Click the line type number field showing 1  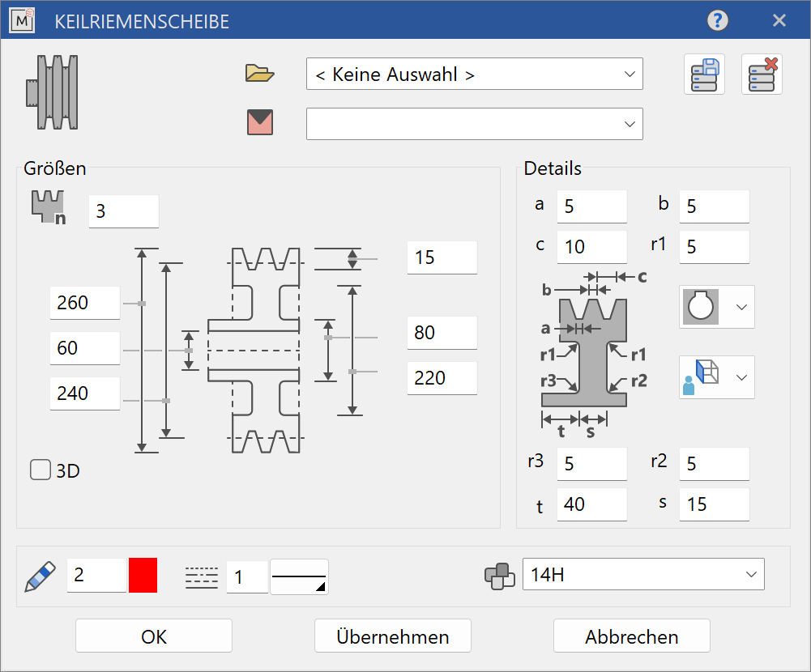click(247, 577)
